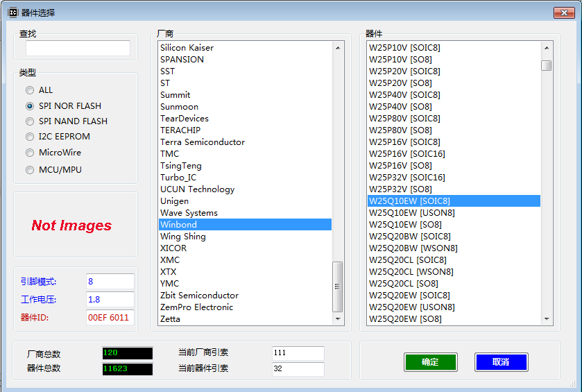
Task: Select vendor TsingTeng
Action: pyautogui.click(x=245, y=166)
